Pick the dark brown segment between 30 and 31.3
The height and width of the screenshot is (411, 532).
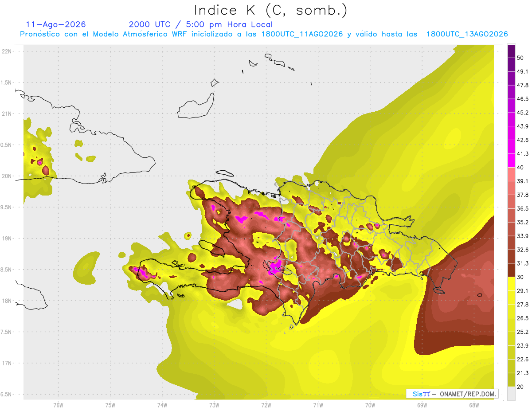[x=511, y=270]
